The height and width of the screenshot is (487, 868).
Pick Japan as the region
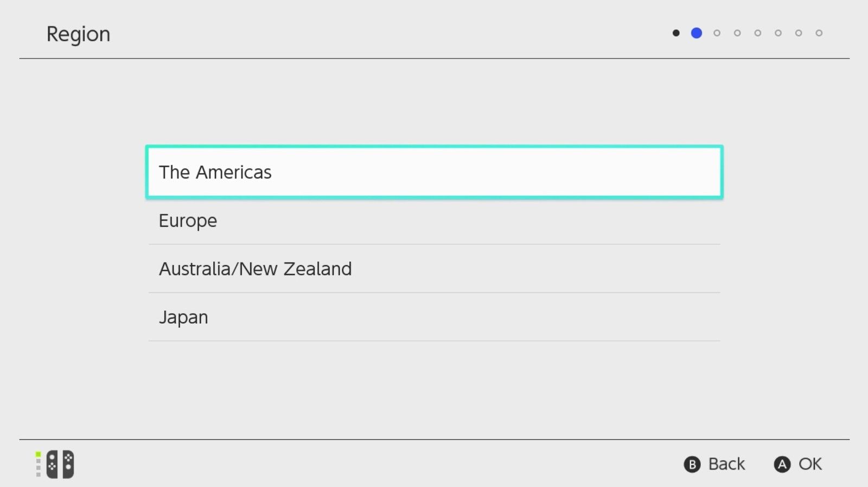pos(434,317)
